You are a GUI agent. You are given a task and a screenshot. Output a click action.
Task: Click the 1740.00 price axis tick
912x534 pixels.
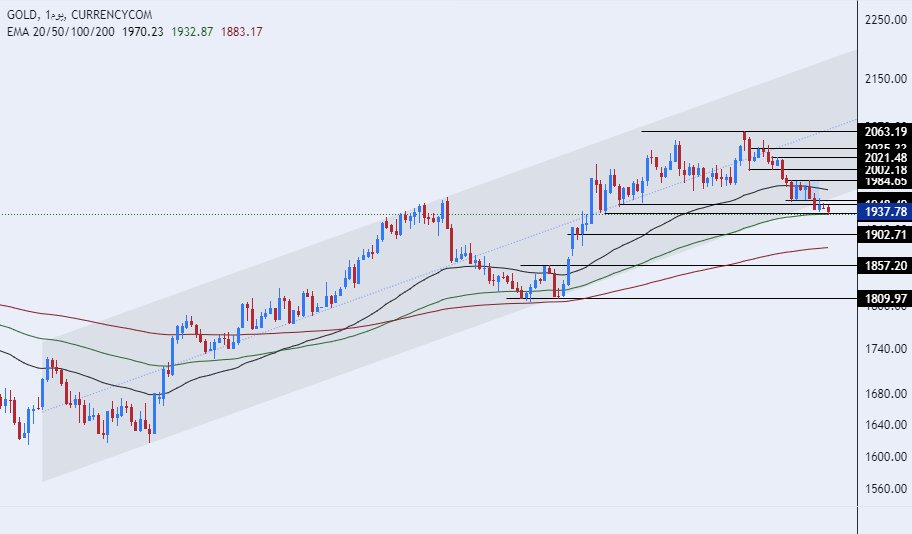click(887, 349)
